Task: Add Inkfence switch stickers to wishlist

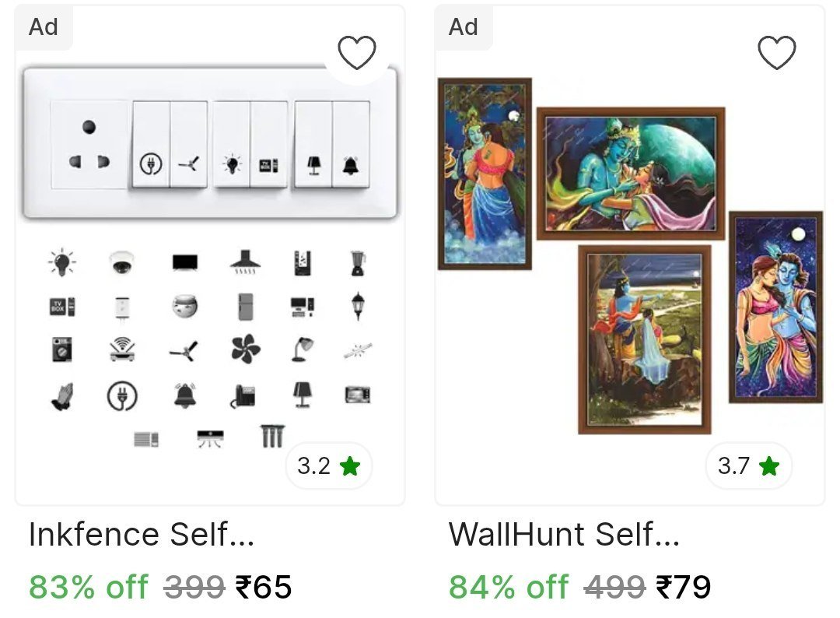Action: pos(357,52)
